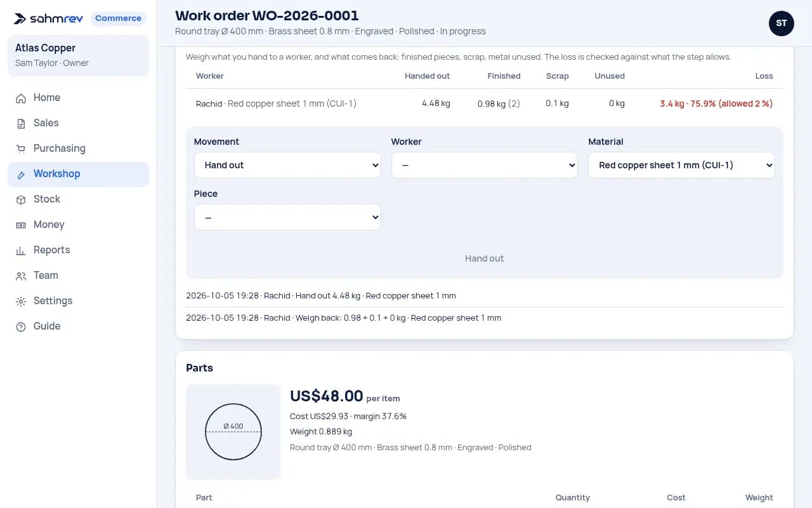Click the Hand out submit button
Screen dimensions: 812x508
485,258
